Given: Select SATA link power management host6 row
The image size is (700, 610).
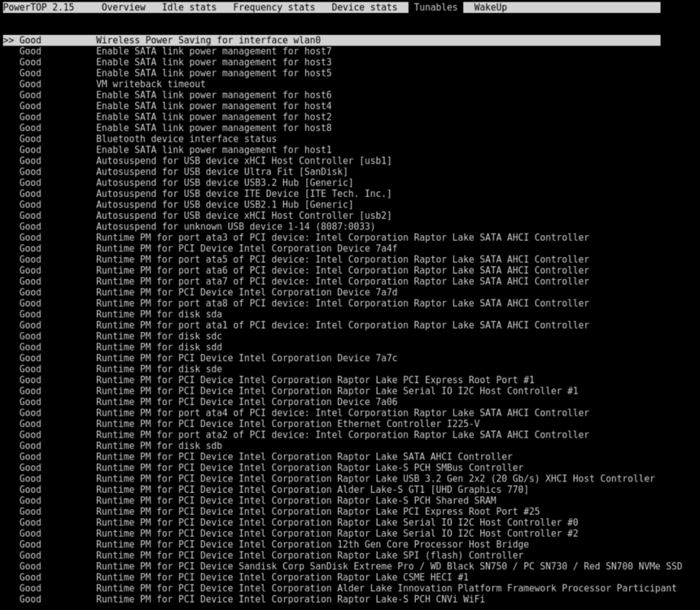Looking at the screenshot, I should click(176, 94).
